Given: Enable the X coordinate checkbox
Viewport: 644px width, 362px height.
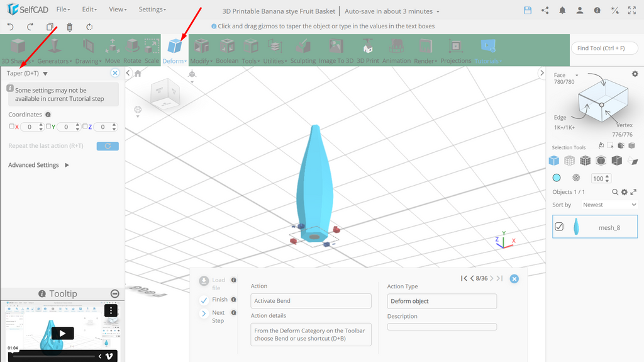Looking at the screenshot, I should click(x=11, y=127).
